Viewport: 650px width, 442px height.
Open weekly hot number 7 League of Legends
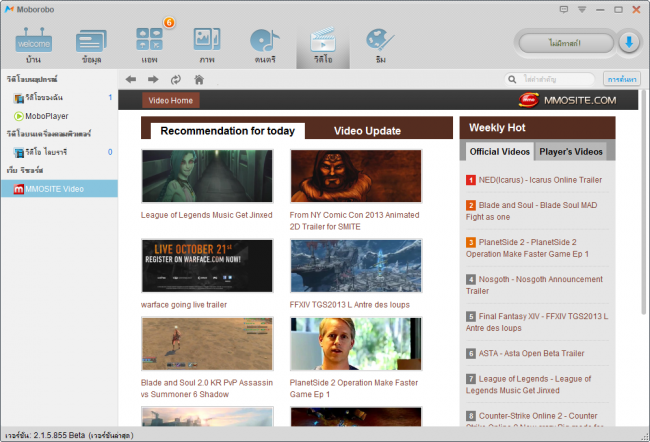click(529, 384)
